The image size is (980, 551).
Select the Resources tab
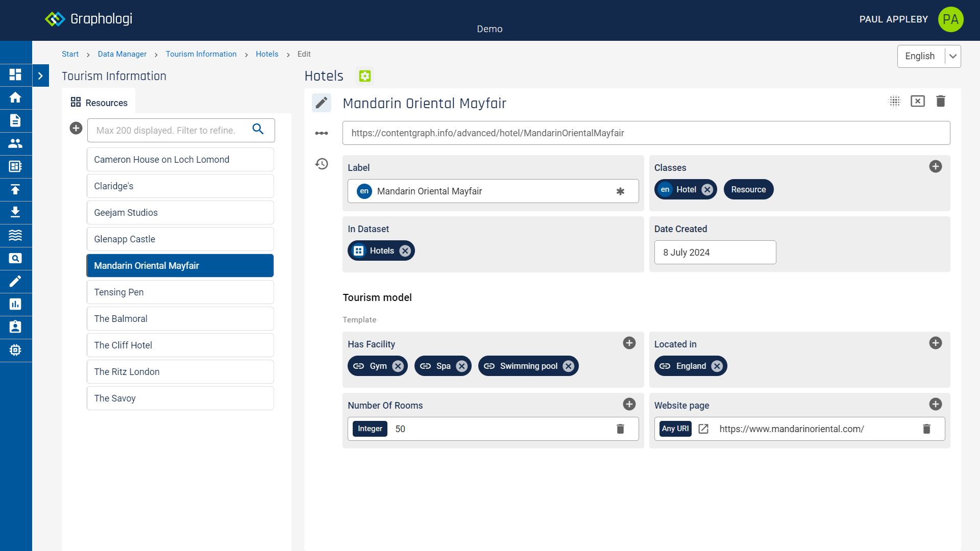99,103
